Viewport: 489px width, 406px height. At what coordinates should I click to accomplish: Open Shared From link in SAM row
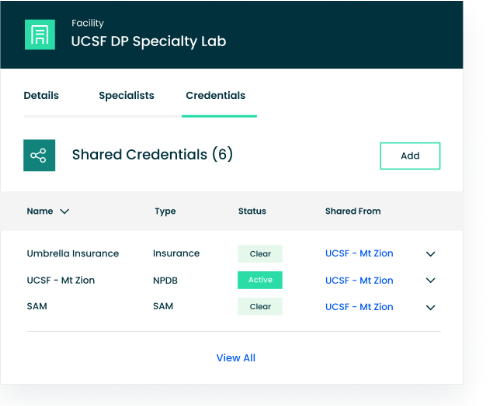coord(359,307)
